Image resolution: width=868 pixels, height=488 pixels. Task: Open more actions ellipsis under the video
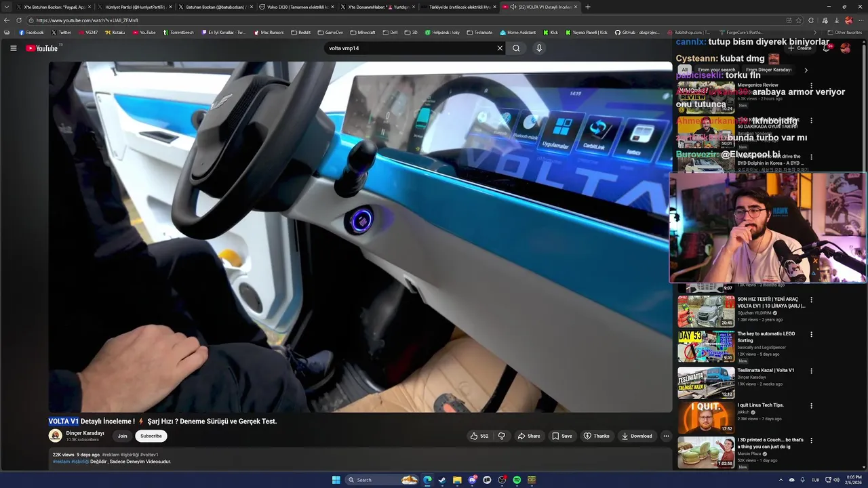click(x=667, y=436)
